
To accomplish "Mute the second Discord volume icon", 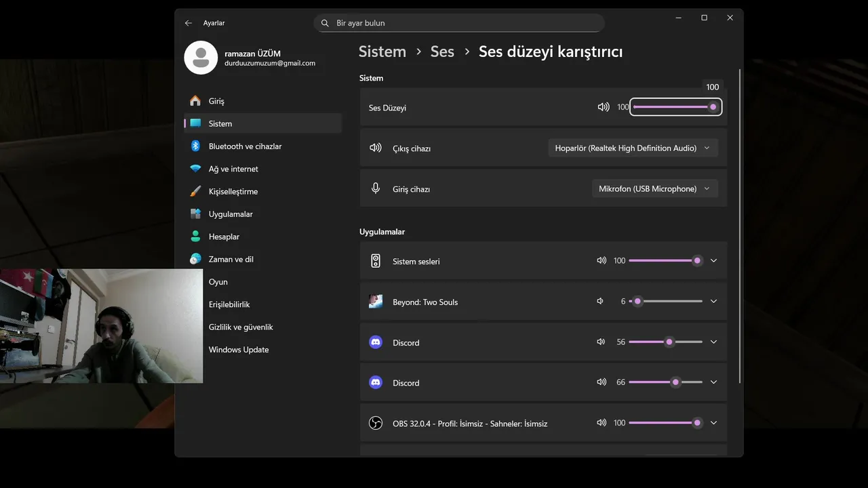I will [x=601, y=382].
